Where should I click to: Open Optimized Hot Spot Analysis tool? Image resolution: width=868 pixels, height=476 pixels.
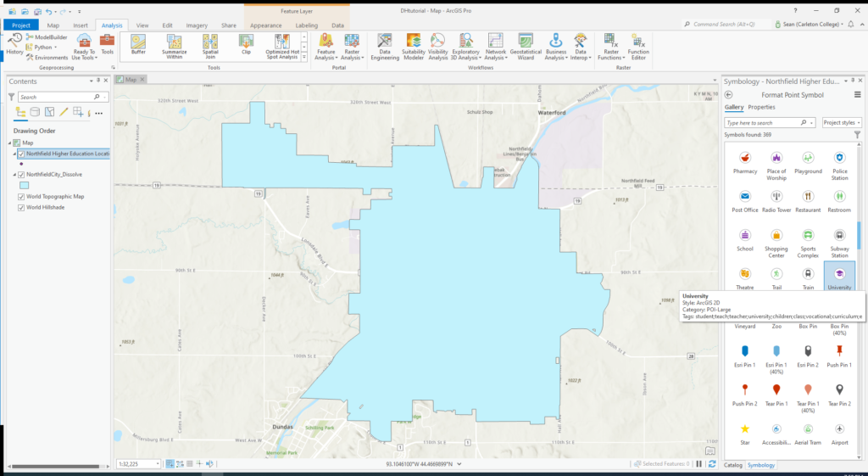click(281, 47)
